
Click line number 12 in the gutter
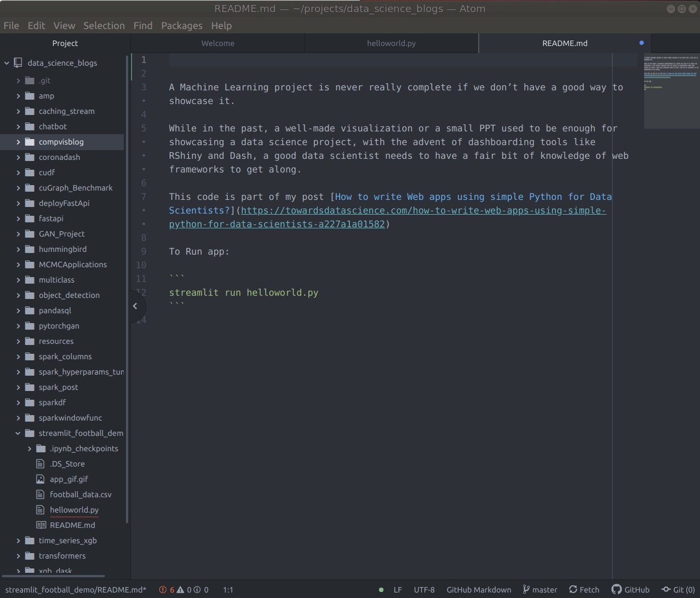pyautogui.click(x=141, y=292)
